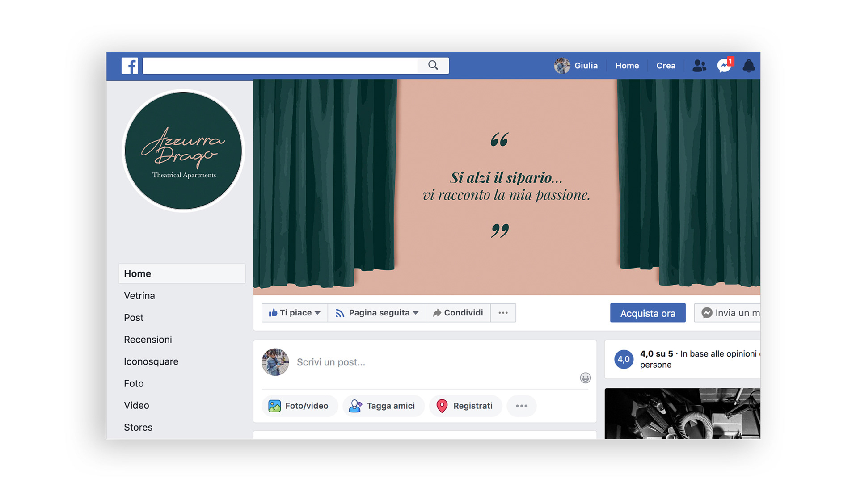
Task: Click the Tagga amici button
Action: click(383, 406)
